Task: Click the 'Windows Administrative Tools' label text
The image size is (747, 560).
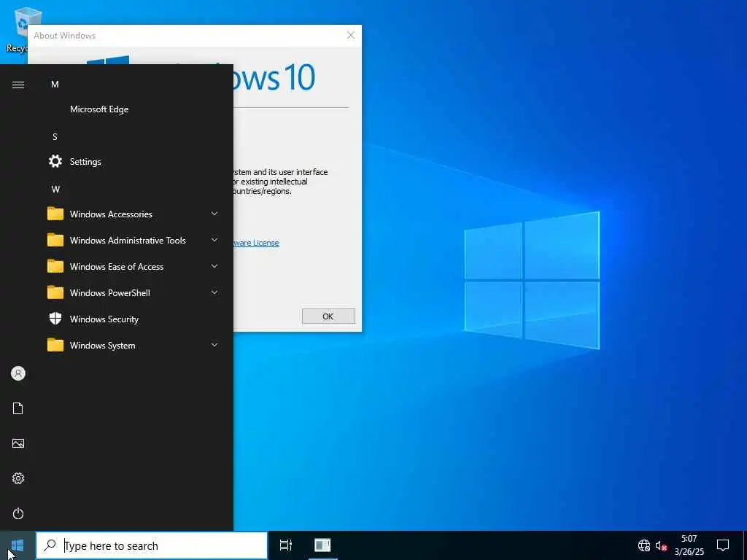Action: coord(128,241)
